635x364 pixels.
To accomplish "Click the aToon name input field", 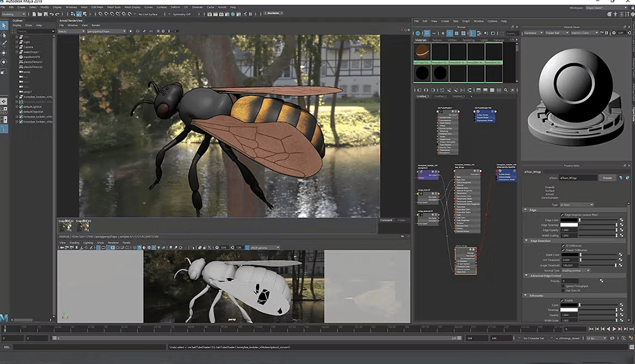I will (577, 178).
